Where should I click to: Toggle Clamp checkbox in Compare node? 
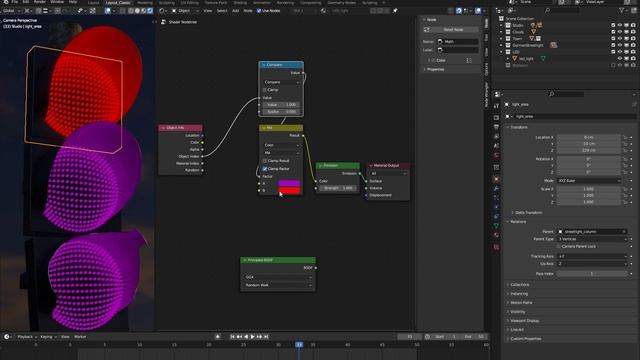tap(264, 90)
